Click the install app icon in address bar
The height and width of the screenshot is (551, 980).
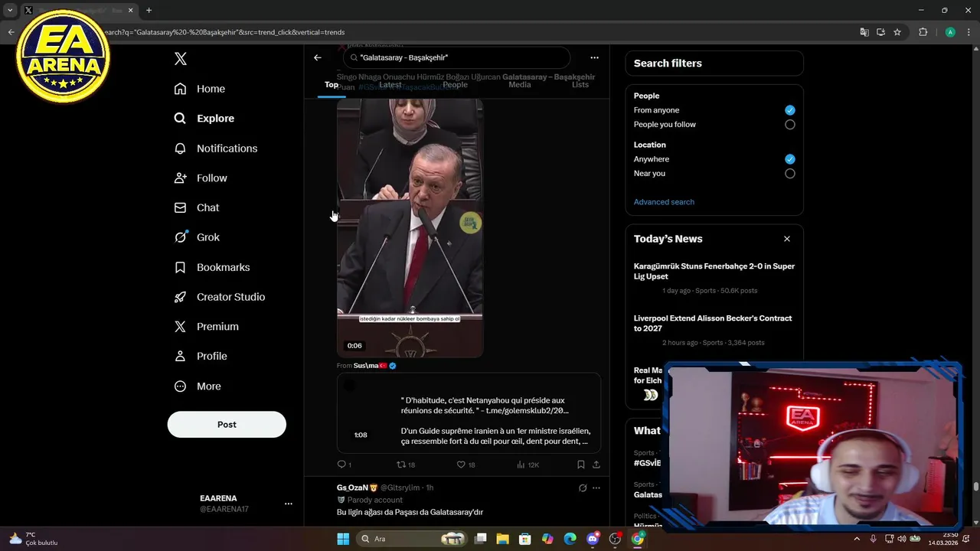(x=880, y=32)
